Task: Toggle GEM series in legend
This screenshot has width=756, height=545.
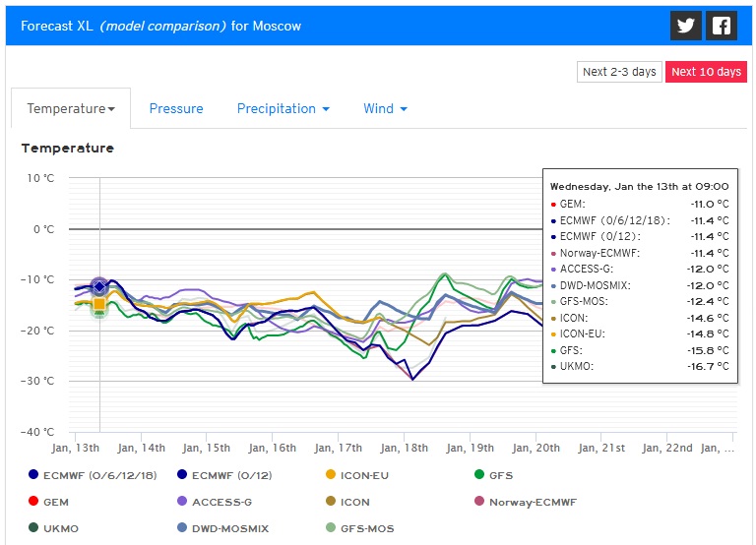Action: tap(48, 502)
